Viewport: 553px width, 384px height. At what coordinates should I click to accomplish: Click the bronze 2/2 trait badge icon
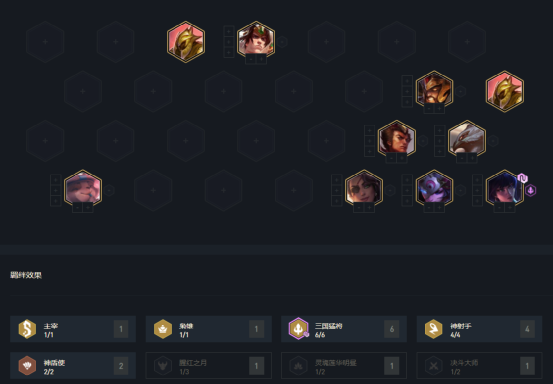click(x=27, y=366)
